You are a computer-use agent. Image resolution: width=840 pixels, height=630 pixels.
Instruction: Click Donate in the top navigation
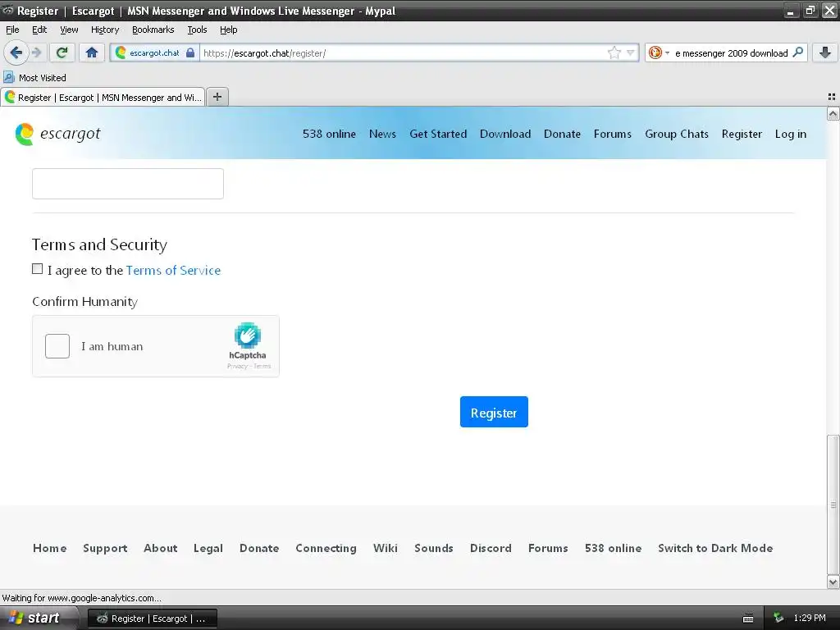(562, 134)
